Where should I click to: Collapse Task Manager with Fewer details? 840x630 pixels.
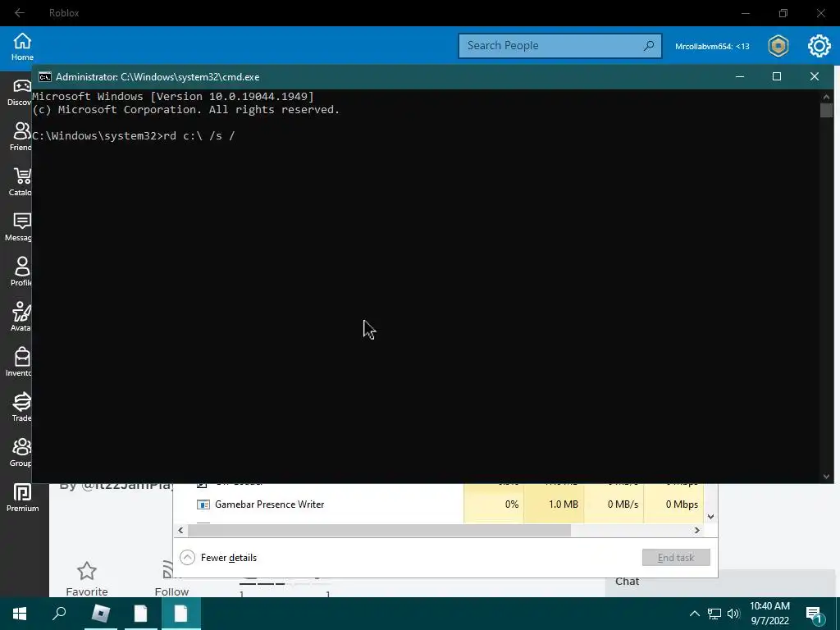point(218,558)
